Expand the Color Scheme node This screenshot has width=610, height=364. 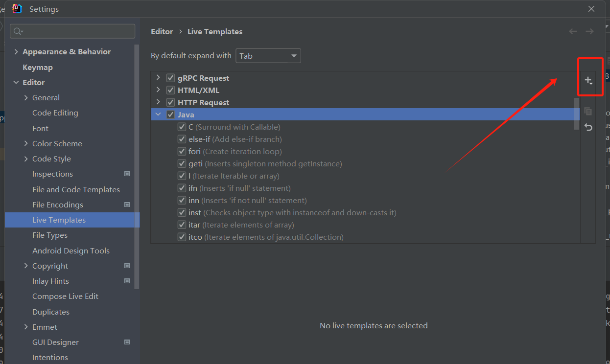point(26,143)
